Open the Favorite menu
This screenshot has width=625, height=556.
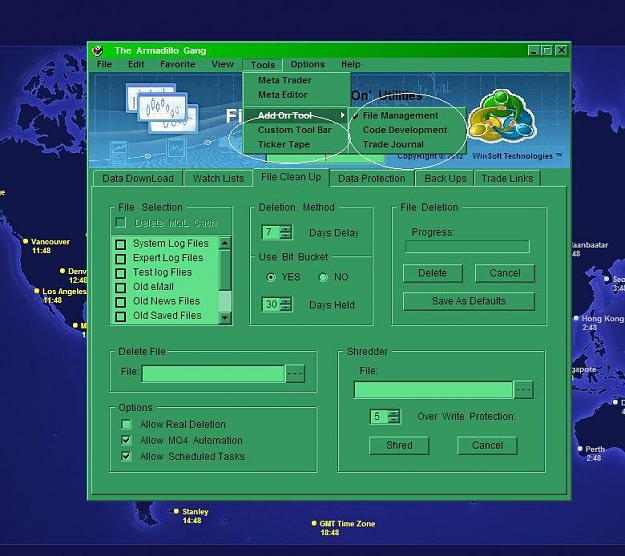(x=178, y=64)
